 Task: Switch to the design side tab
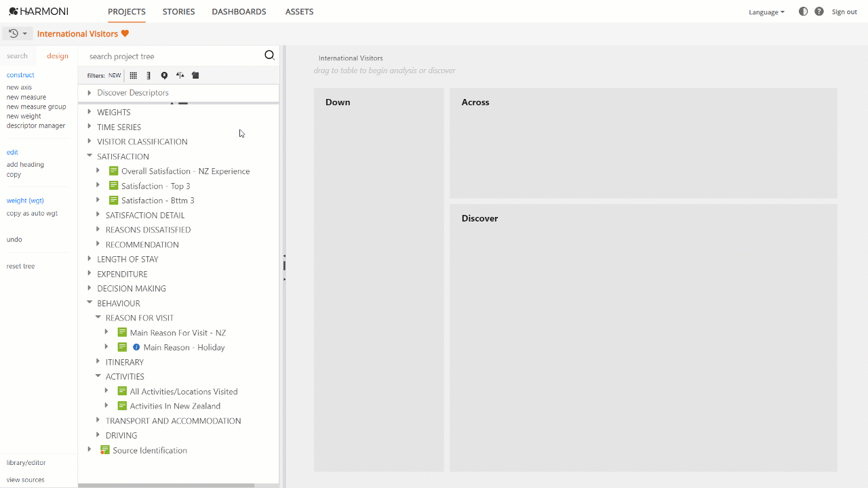[58, 56]
